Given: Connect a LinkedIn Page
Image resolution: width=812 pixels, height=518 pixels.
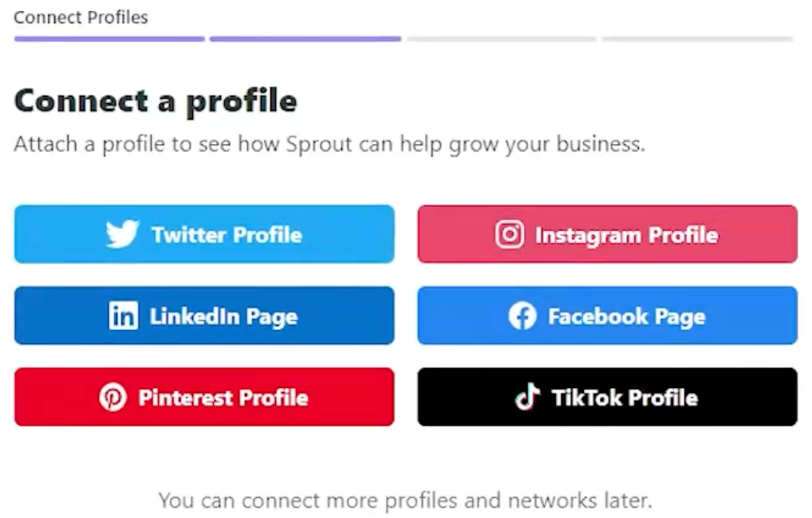Looking at the screenshot, I should point(203,316).
